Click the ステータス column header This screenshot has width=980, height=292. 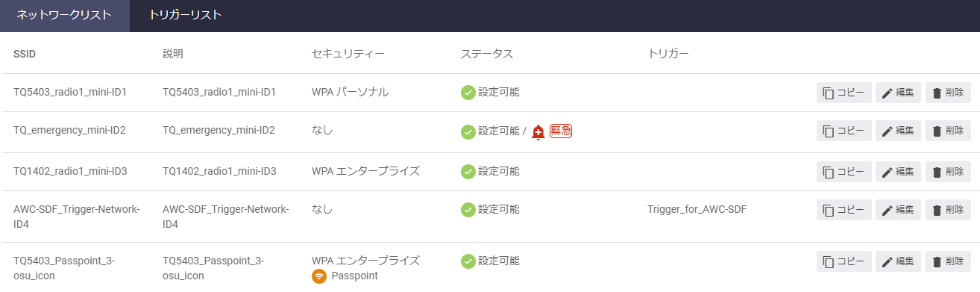(487, 54)
